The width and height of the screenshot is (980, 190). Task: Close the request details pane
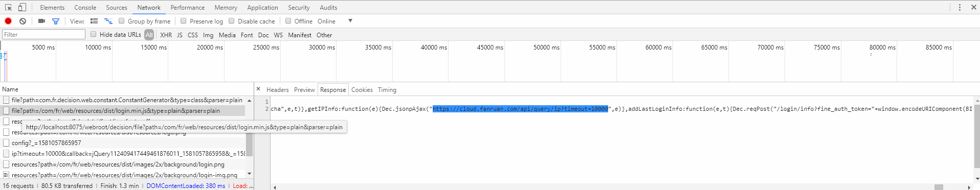click(258, 89)
